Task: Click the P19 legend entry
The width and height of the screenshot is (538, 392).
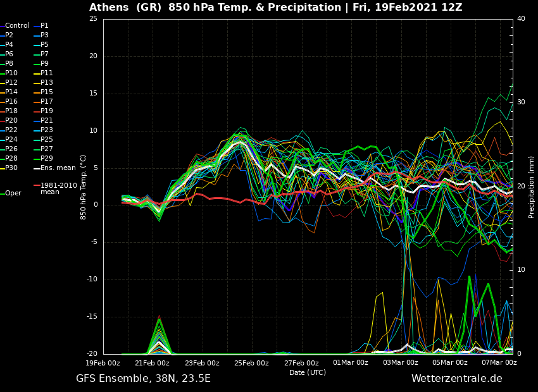Action: (47, 111)
